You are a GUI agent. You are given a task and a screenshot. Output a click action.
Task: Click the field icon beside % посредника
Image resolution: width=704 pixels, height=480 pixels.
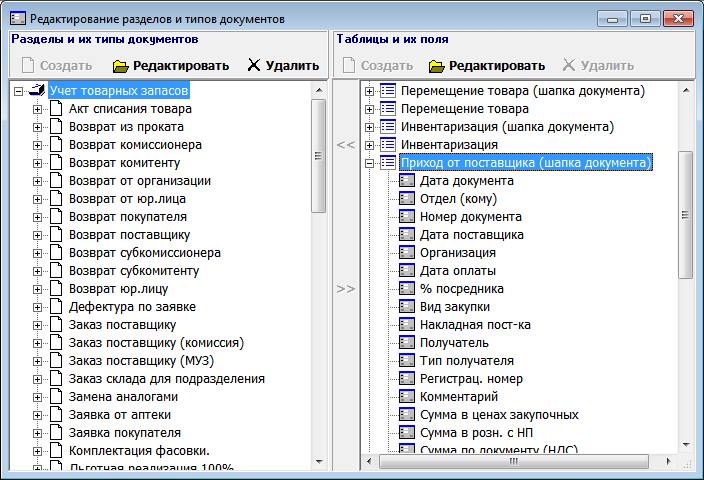coord(407,289)
